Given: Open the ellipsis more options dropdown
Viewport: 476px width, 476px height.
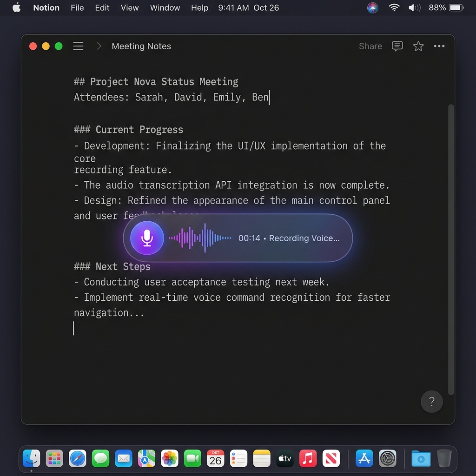Looking at the screenshot, I should 440,46.
